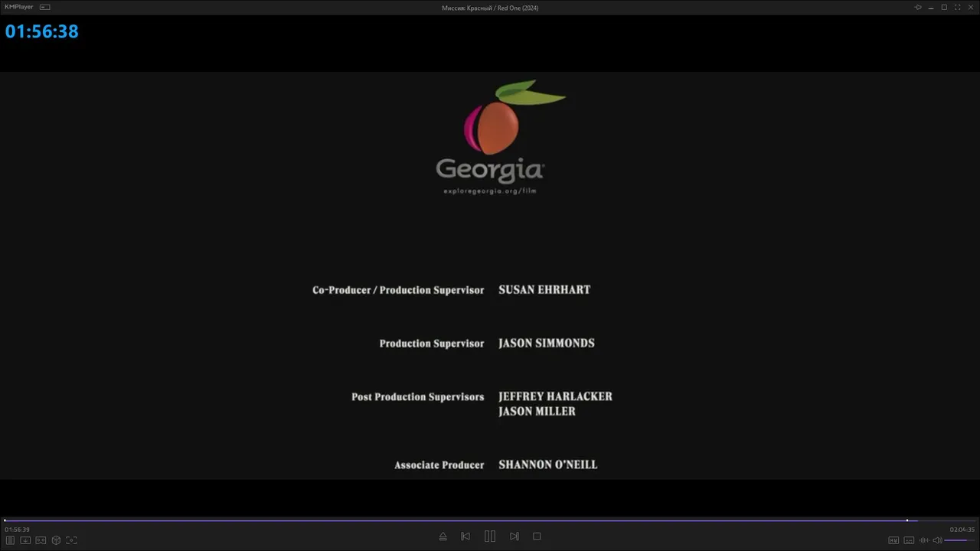Maximize the player window
Viewport: 980px width, 551px height.
[944, 7]
